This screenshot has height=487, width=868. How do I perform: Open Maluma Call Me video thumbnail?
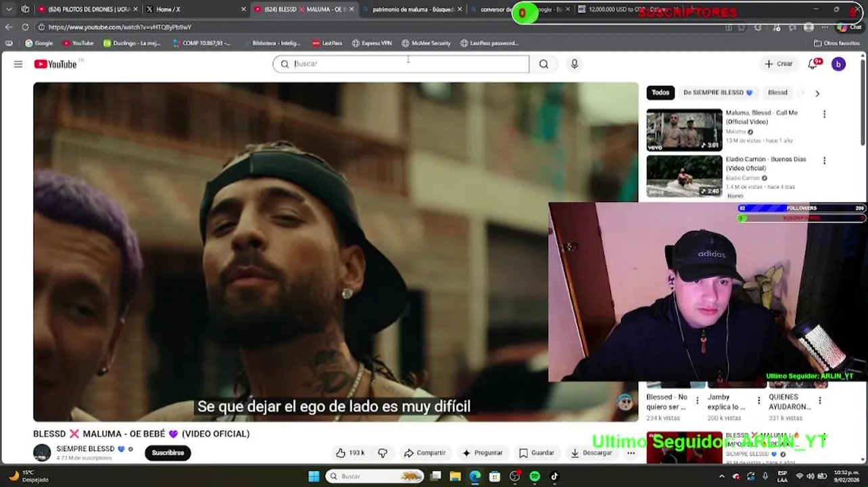pos(684,130)
